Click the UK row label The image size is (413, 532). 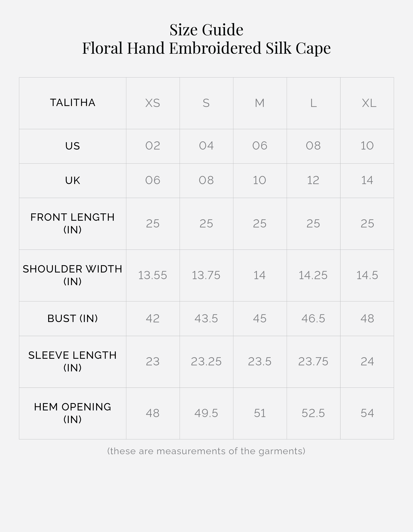[73, 181]
